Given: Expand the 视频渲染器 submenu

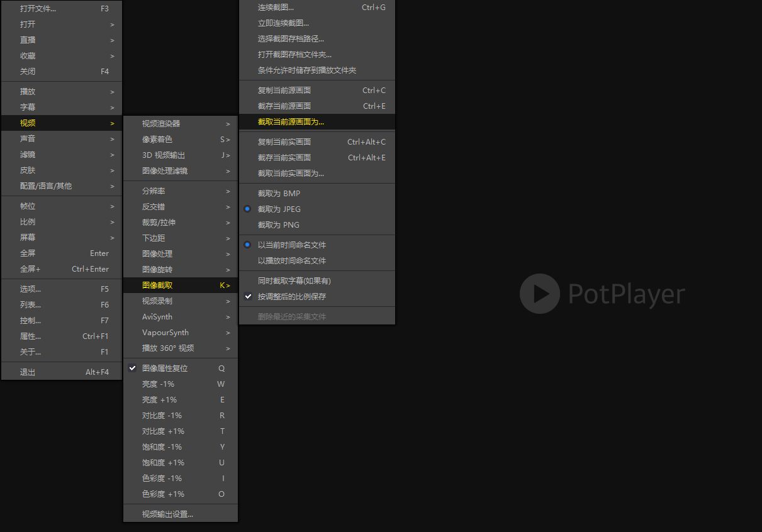Looking at the screenshot, I should (181, 123).
